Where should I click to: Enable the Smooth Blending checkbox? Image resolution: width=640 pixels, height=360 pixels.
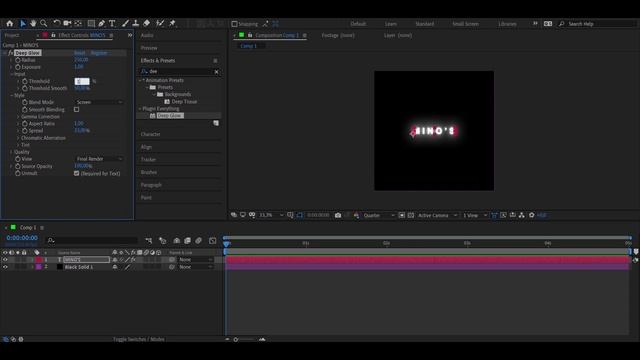coord(76,109)
